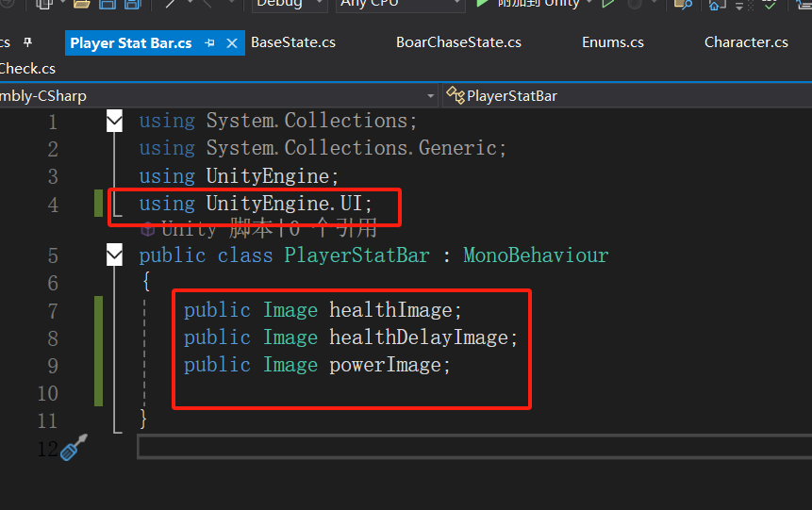Viewport: 812px width, 510px height.
Task: Switch to the Player Stat Bar.cs tab
Action: click(x=130, y=43)
